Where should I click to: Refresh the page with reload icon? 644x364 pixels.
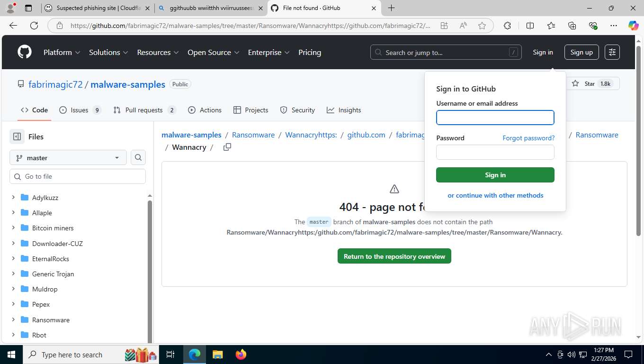pyautogui.click(x=34, y=26)
